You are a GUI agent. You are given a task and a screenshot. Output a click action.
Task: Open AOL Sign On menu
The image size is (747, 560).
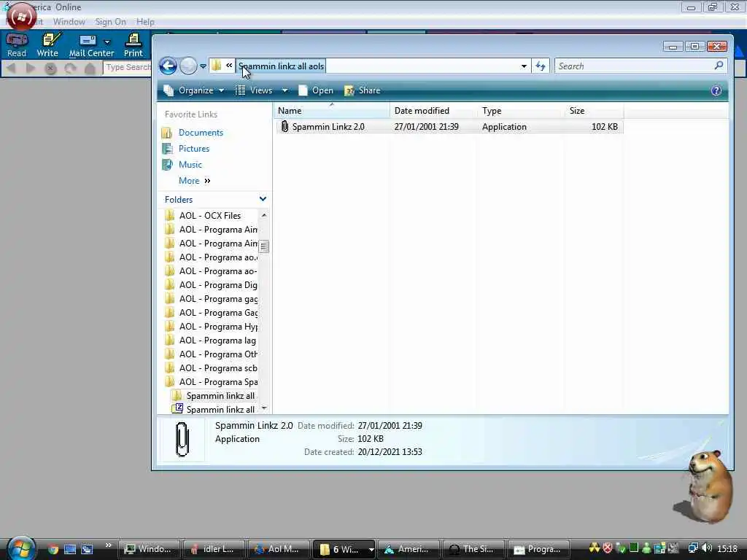click(111, 22)
